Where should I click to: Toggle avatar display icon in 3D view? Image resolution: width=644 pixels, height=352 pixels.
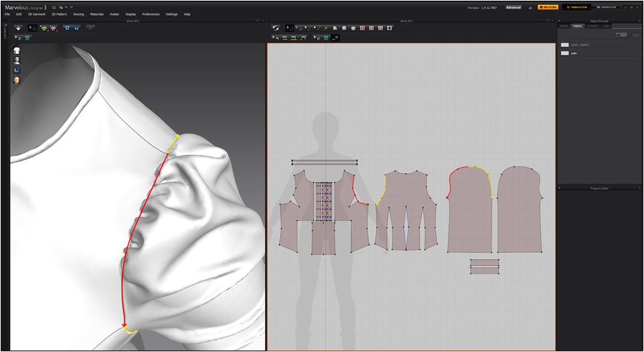tap(17, 60)
